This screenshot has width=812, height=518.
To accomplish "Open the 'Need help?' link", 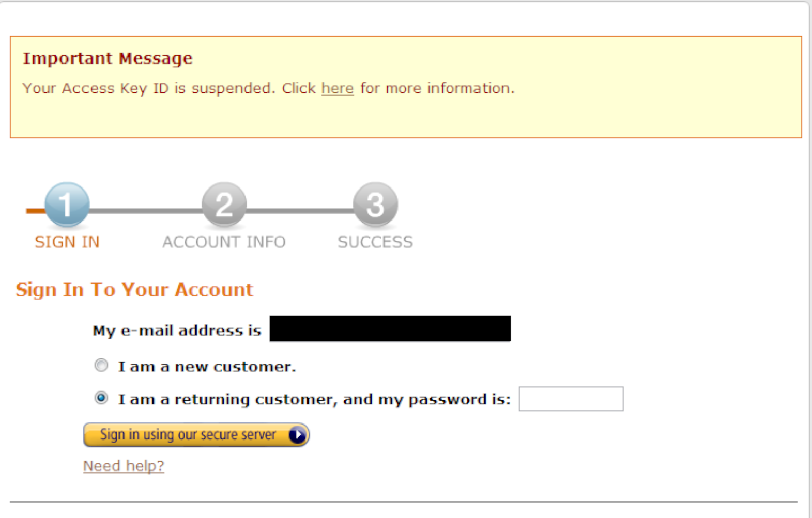I will [124, 466].
